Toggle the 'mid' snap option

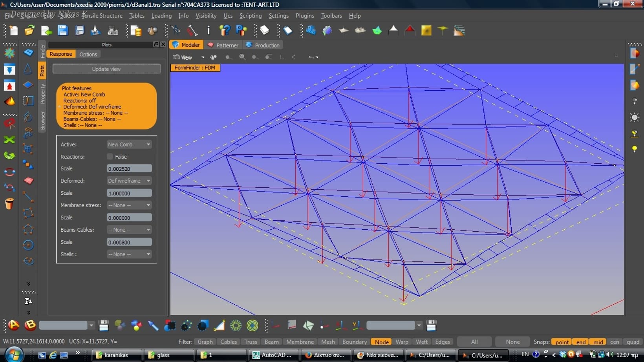(598, 342)
